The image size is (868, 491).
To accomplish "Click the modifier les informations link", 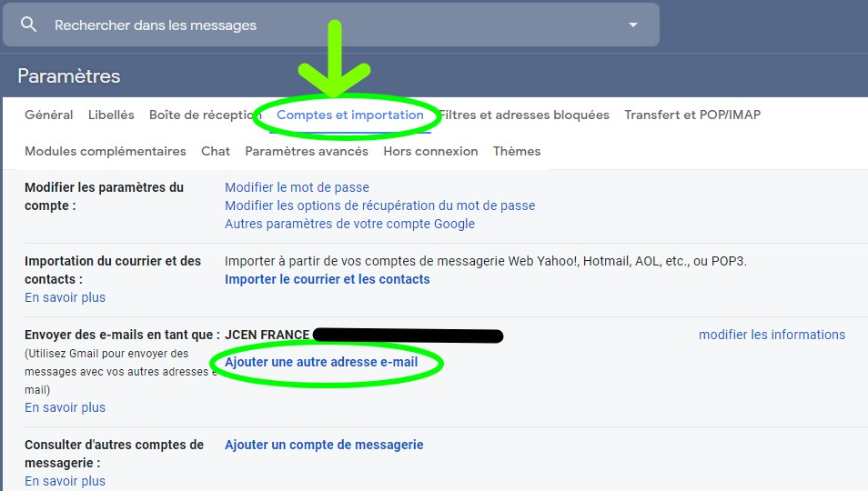I will point(772,336).
